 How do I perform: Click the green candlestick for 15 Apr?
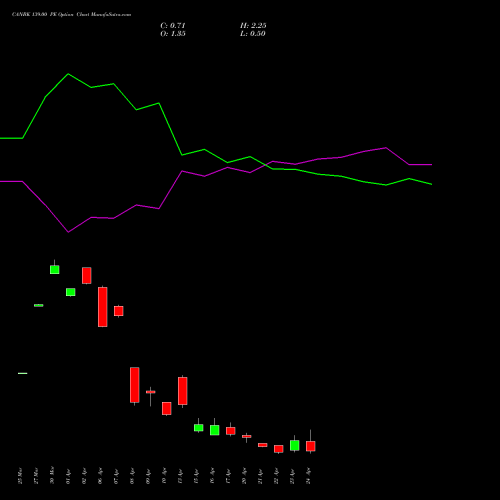(199, 428)
